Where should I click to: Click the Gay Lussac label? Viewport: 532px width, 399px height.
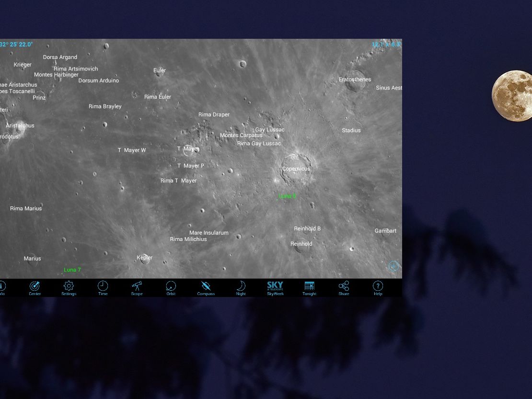(270, 129)
